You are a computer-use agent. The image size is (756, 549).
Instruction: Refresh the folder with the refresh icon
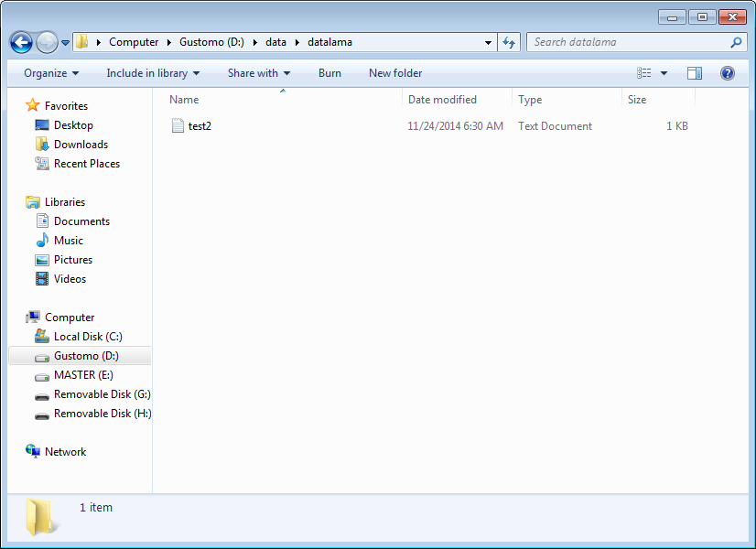[x=509, y=42]
